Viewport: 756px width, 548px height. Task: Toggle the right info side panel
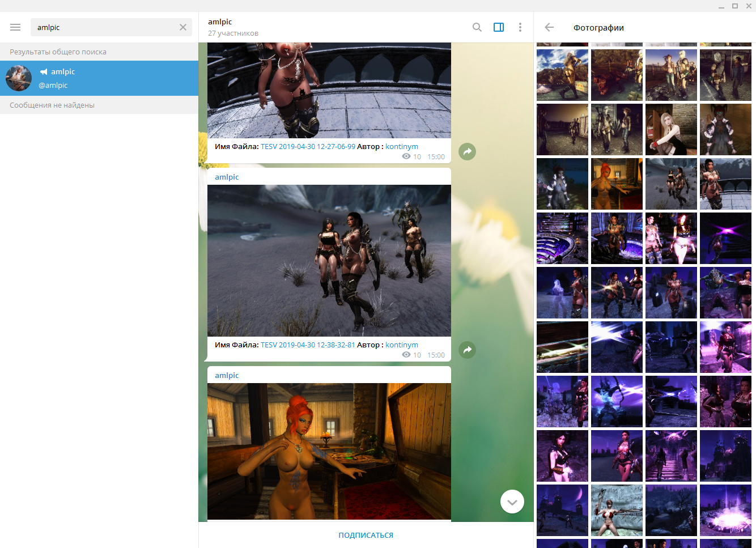click(499, 27)
